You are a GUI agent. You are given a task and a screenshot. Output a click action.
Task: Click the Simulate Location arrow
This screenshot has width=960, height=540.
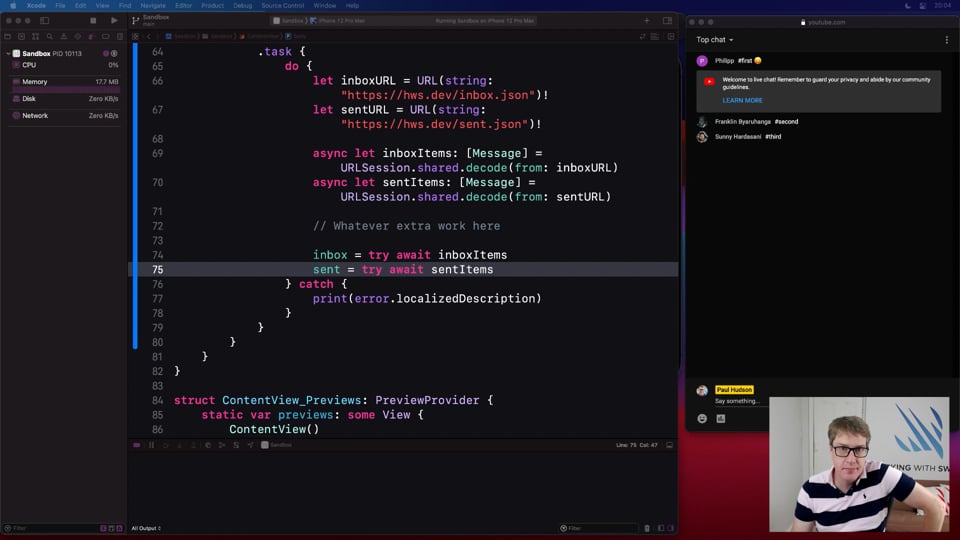pos(250,445)
